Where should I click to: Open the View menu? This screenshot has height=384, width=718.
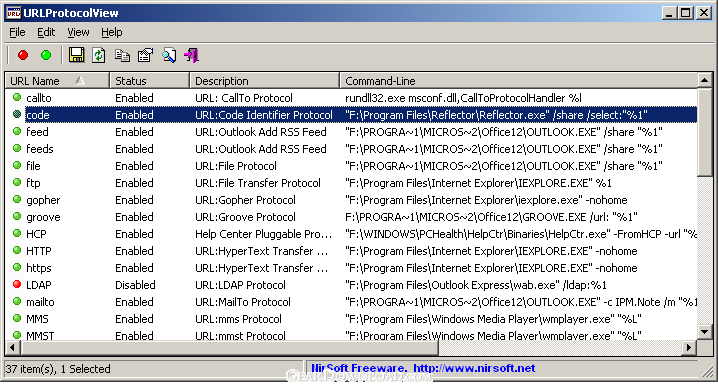click(x=78, y=32)
